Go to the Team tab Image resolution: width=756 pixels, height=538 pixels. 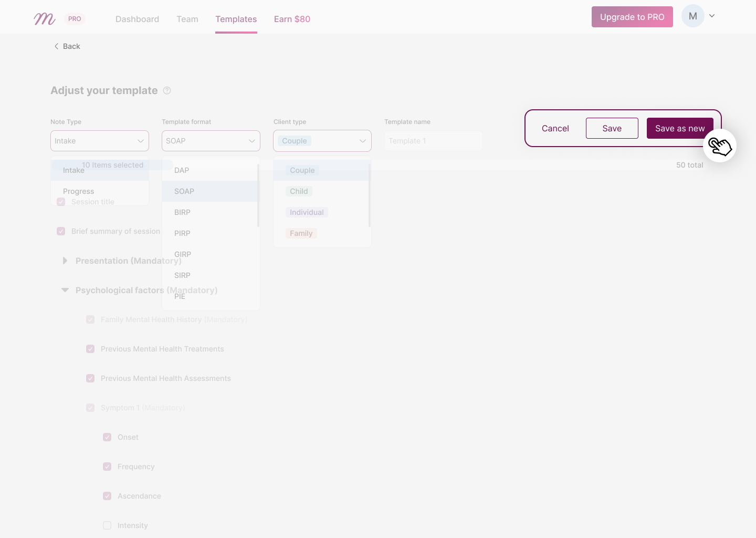tap(187, 19)
